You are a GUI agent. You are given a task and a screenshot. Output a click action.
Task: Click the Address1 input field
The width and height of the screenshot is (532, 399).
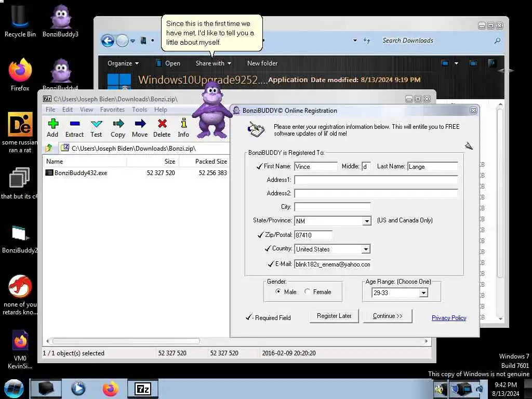pyautogui.click(x=376, y=180)
